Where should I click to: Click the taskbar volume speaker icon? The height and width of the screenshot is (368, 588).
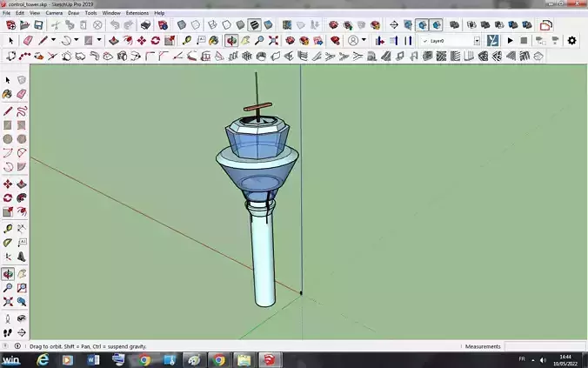click(x=543, y=360)
